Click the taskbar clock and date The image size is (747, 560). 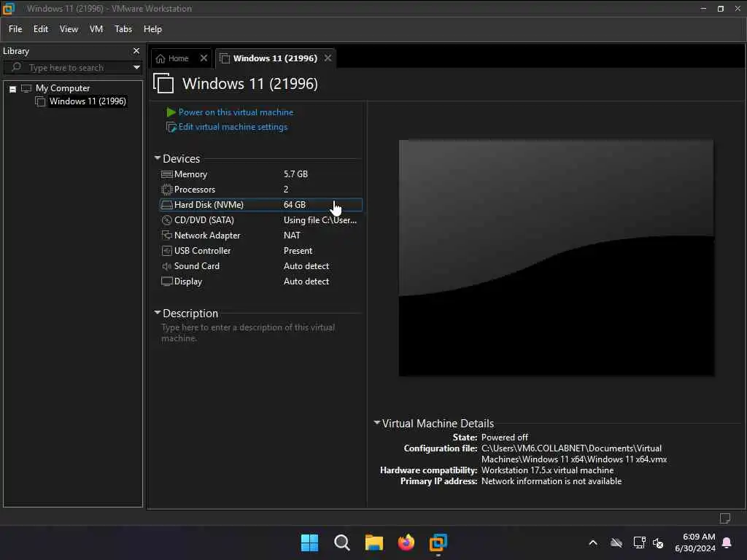pyautogui.click(x=695, y=542)
